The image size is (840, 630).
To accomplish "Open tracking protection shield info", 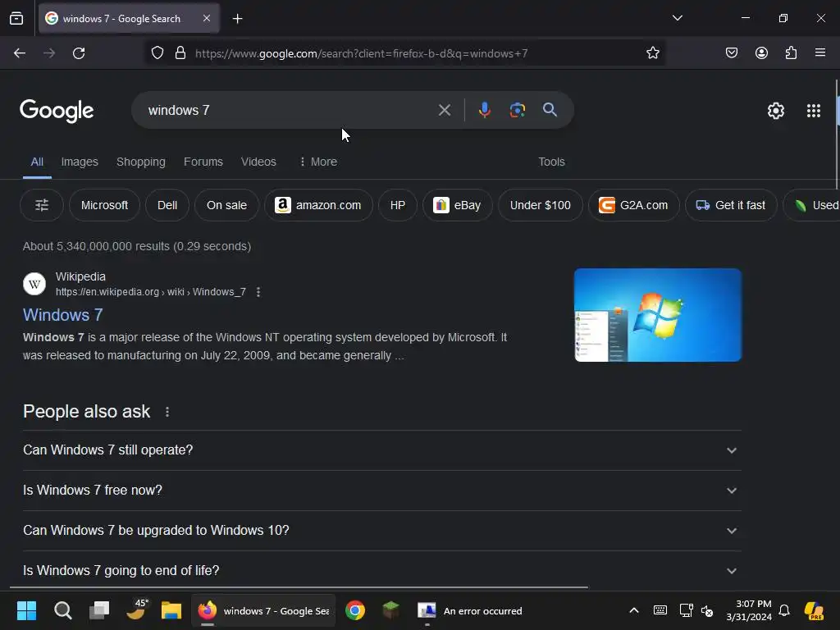I will (157, 53).
